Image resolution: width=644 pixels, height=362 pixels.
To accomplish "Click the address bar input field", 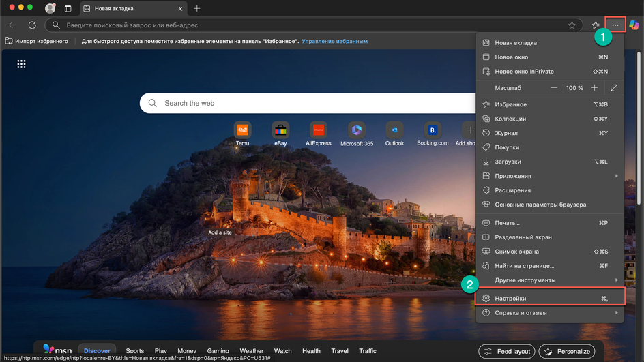I will pyautogui.click(x=314, y=25).
